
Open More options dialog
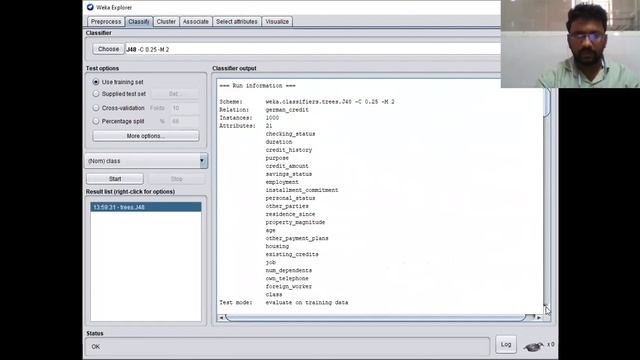[x=146, y=136]
